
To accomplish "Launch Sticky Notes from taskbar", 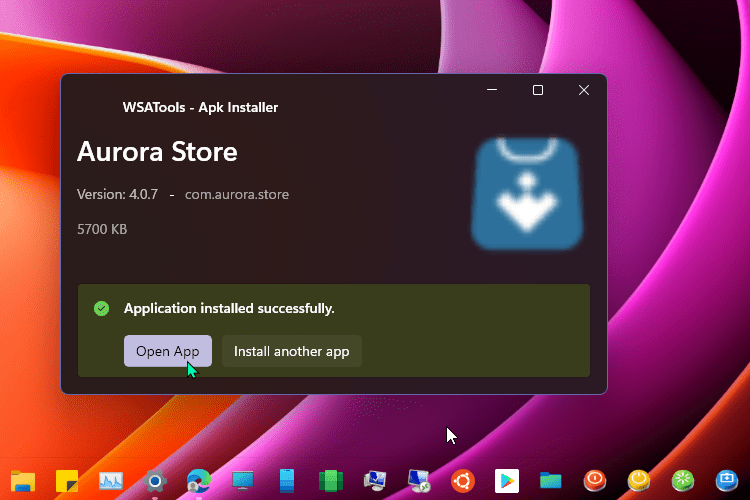I will coord(67,480).
